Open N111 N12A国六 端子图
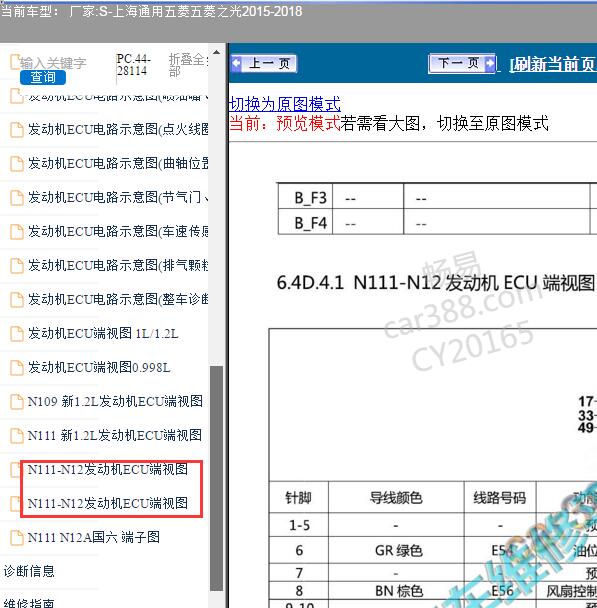This screenshot has width=597, height=608. (x=94, y=537)
